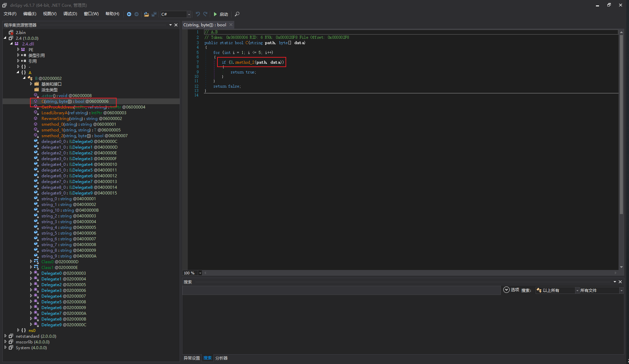
Task: Click the Class1 @0200000E class icon
Action: point(36,267)
